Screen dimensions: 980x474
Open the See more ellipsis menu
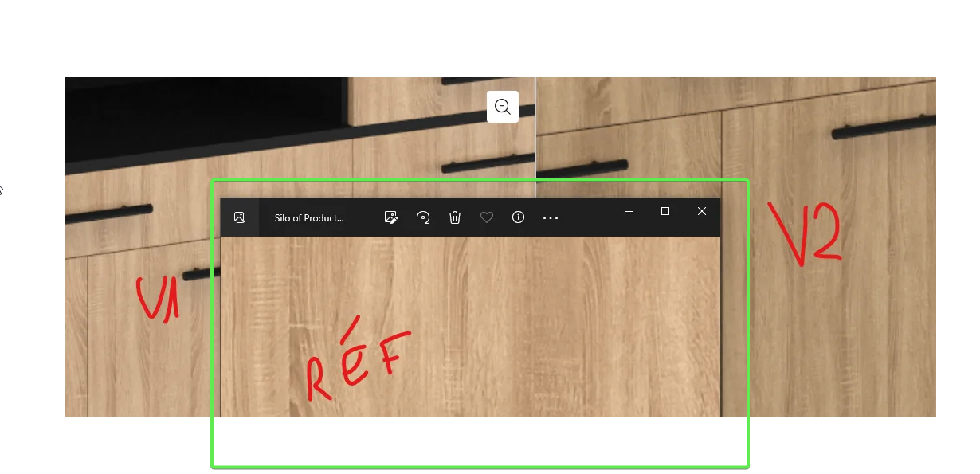[x=551, y=217]
